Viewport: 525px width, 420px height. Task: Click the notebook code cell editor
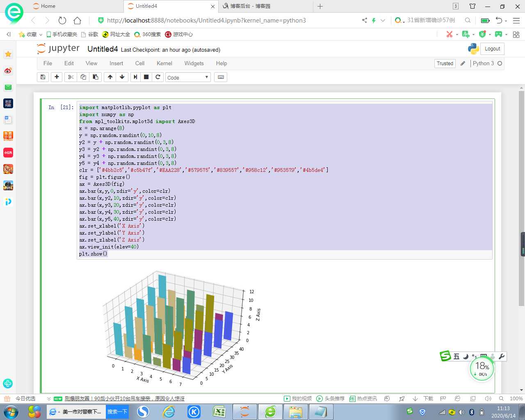coord(285,180)
